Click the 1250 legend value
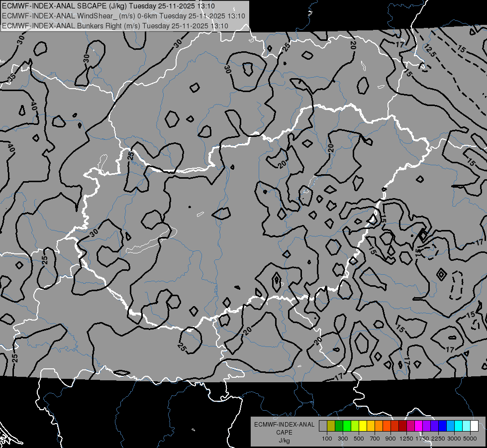This screenshot has width=487, height=448. tap(406, 439)
